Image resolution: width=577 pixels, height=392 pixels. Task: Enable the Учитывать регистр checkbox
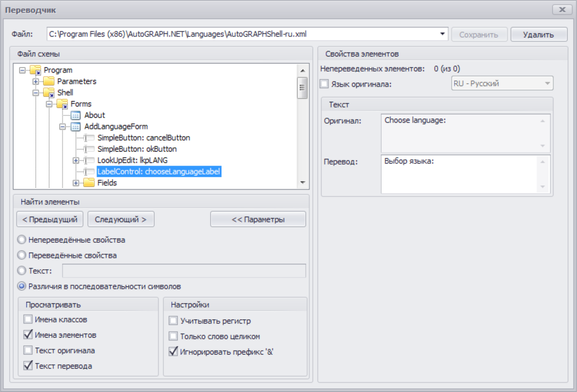tap(173, 320)
